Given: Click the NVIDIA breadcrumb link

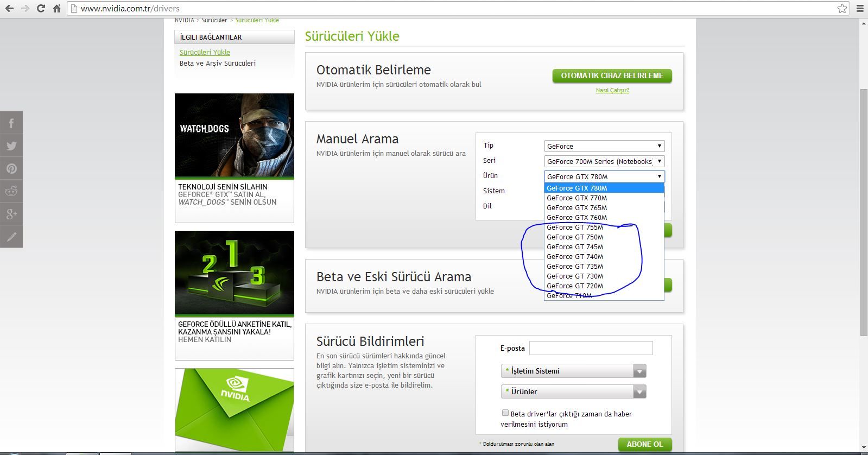Looking at the screenshot, I should [x=185, y=21].
